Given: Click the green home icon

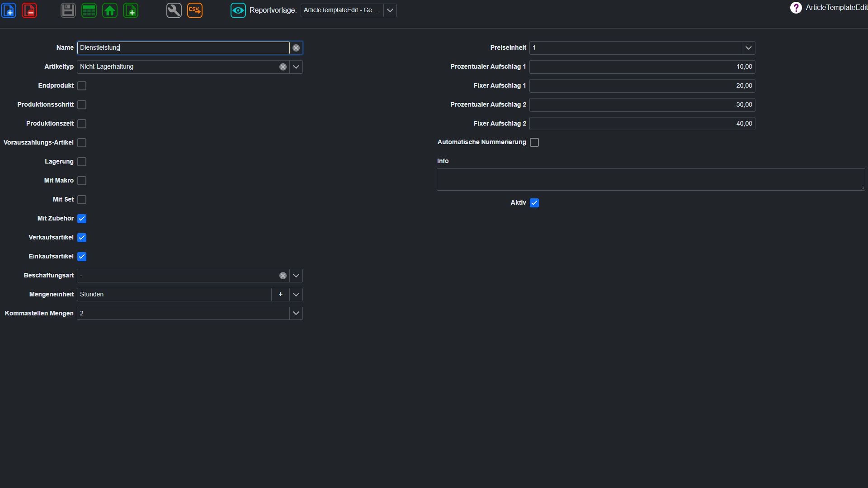Looking at the screenshot, I should coord(110,10).
